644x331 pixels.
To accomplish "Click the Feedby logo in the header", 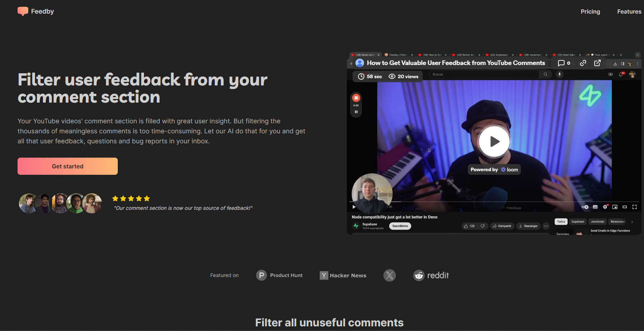I will 35,11.
